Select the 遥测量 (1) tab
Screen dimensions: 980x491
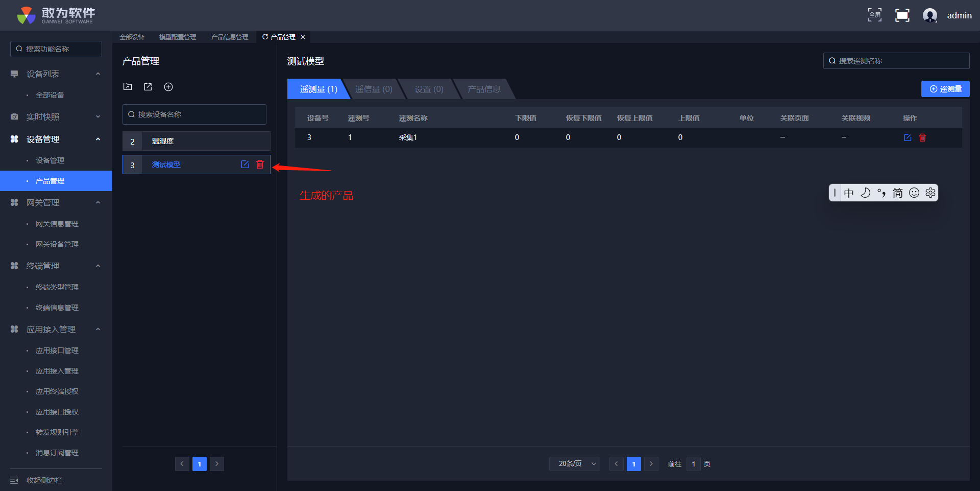[x=318, y=89]
